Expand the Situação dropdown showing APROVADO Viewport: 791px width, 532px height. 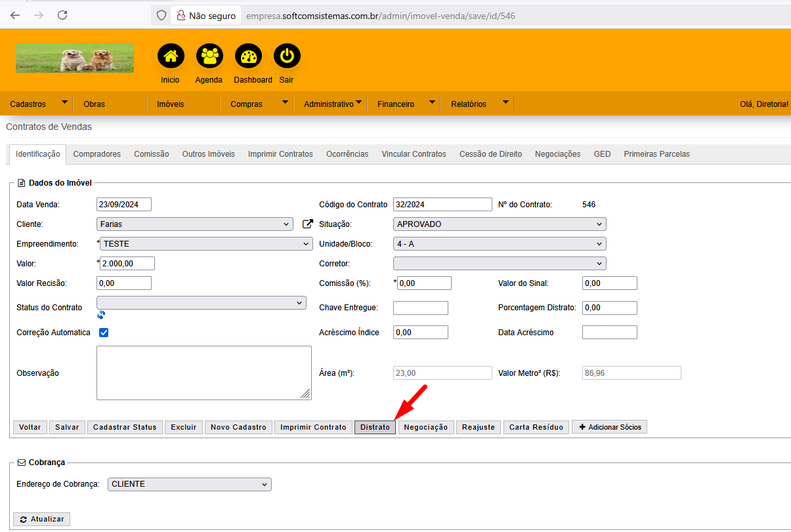click(x=499, y=224)
